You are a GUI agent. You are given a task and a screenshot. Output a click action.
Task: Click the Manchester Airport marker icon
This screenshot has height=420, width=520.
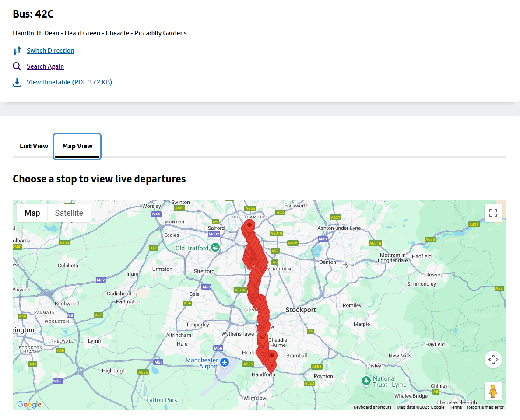pyautogui.click(x=225, y=362)
